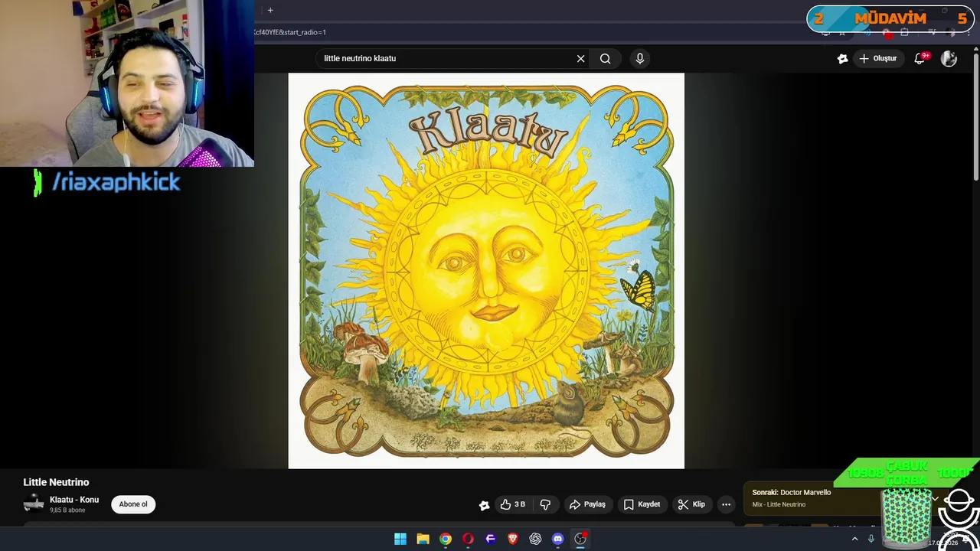This screenshot has width=980, height=551.
Task: Click the Klaatu channel avatar thumbnail
Action: pyautogui.click(x=34, y=504)
